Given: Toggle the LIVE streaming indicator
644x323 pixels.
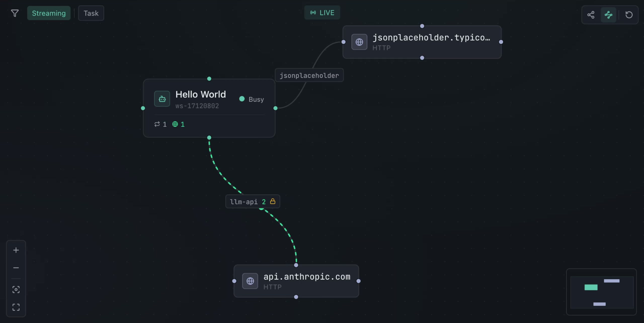Looking at the screenshot, I should [322, 12].
